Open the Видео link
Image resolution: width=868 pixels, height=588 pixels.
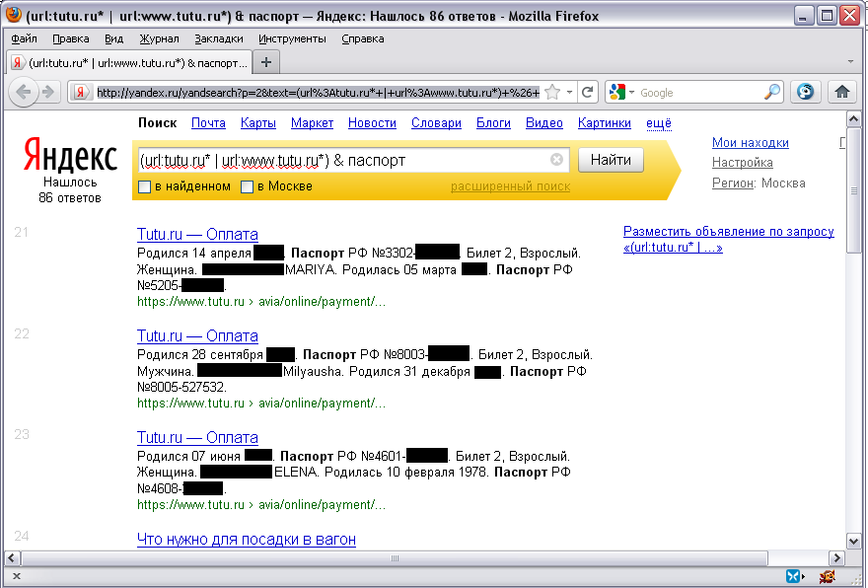544,123
